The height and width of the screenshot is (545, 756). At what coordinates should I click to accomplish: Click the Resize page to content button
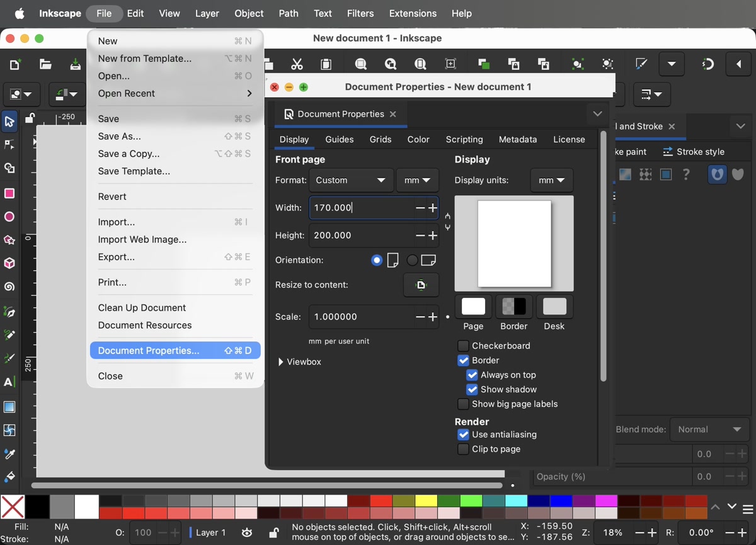[x=421, y=285]
